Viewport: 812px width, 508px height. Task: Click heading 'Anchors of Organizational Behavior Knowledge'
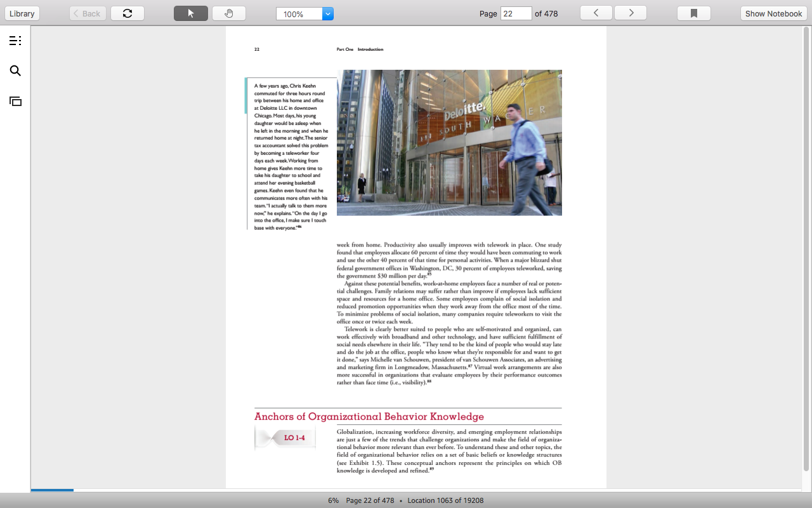click(x=369, y=417)
